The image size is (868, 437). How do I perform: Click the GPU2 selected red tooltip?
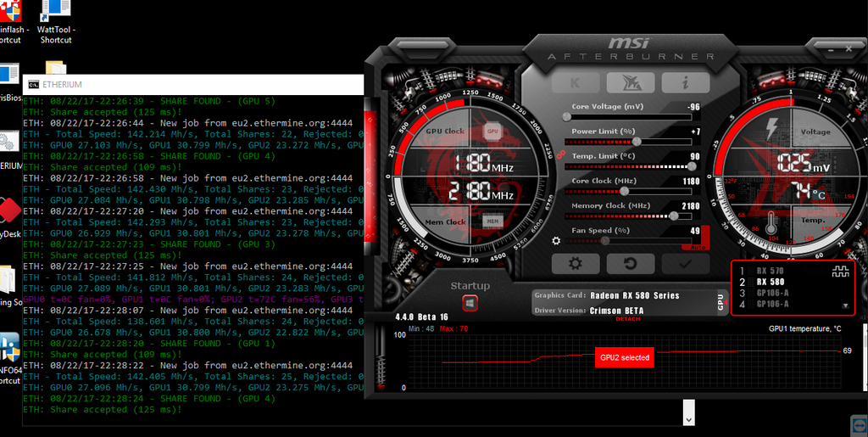click(625, 357)
